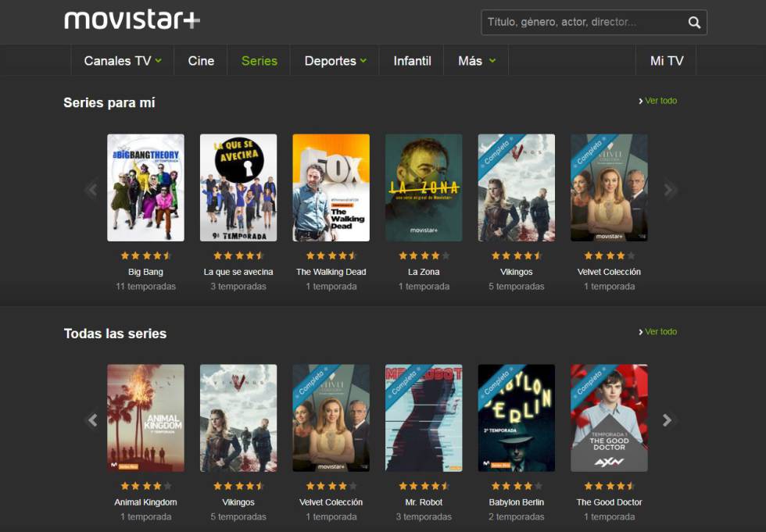Click left arrow of 'Todas las series' carousel
The width and height of the screenshot is (766, 532).
(x=92, y=420)
